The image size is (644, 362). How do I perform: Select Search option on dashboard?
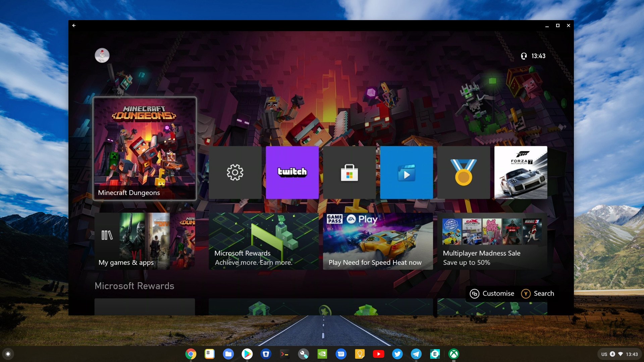[x=538, y=293]
